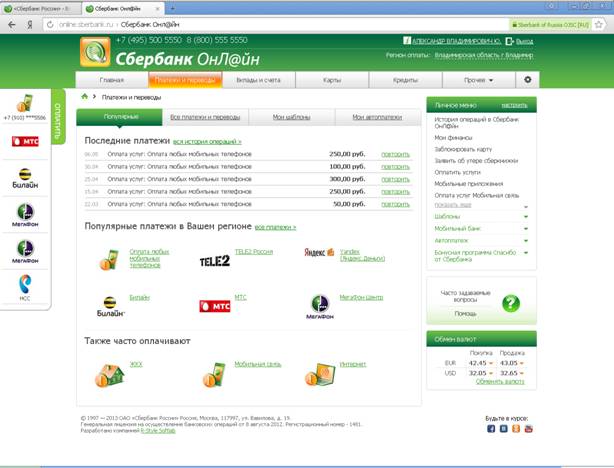Click the МТС logo in left sidebar
Screen dimensions: 614x468
click(x=25, y=142)
